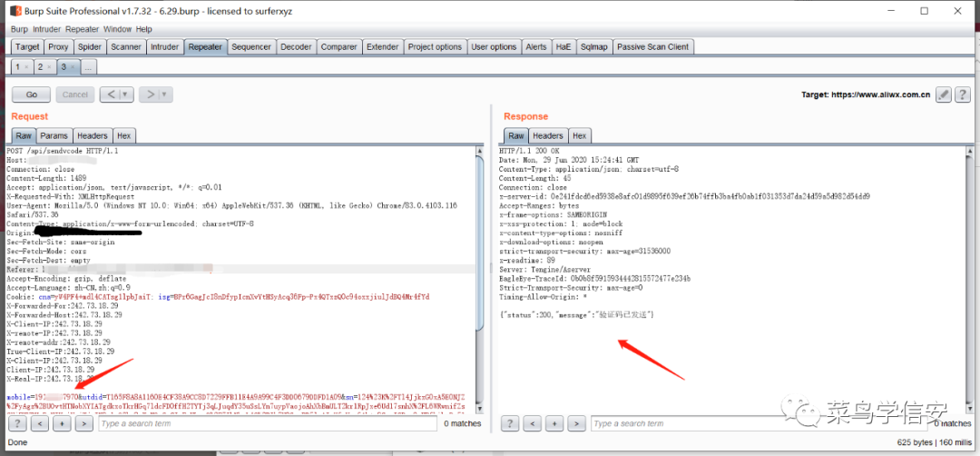Click the response search help button
The width and height of the screenshot is (980, 456).
(x=511, y=424)
